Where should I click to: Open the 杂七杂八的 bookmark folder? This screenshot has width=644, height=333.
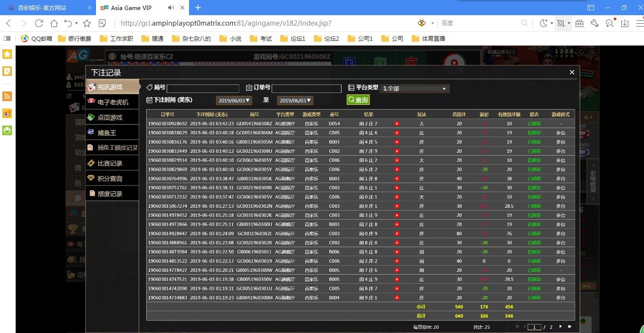191,39
